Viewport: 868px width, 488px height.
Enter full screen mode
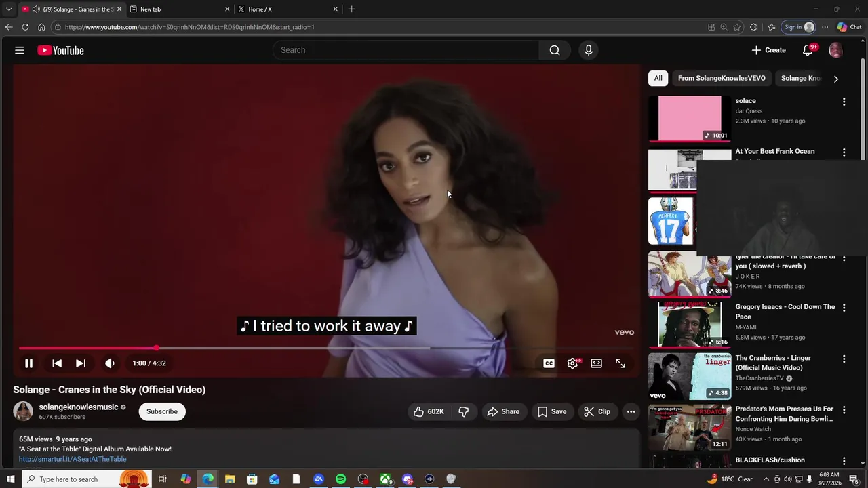620,363
